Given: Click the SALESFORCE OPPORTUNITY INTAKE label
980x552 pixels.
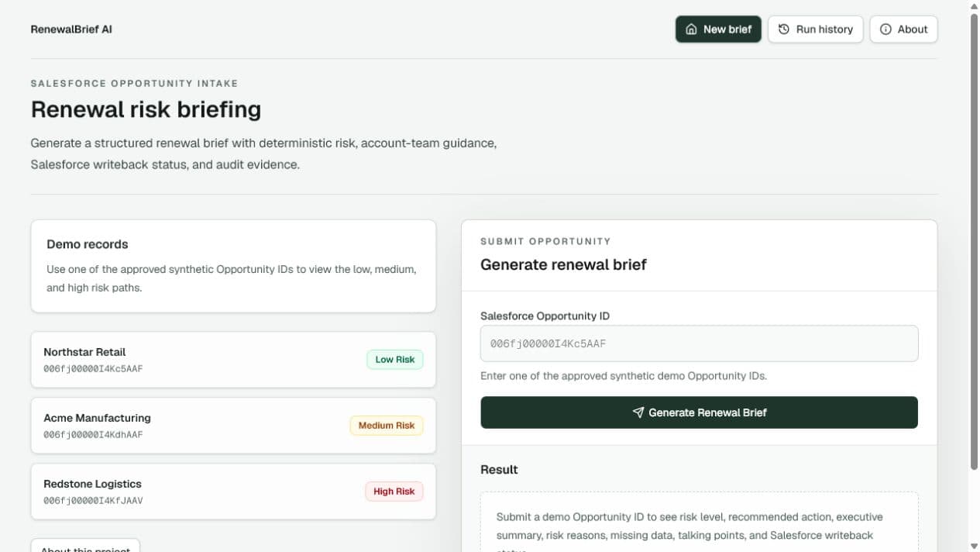Looking at the screenshot, I should 134,83.
